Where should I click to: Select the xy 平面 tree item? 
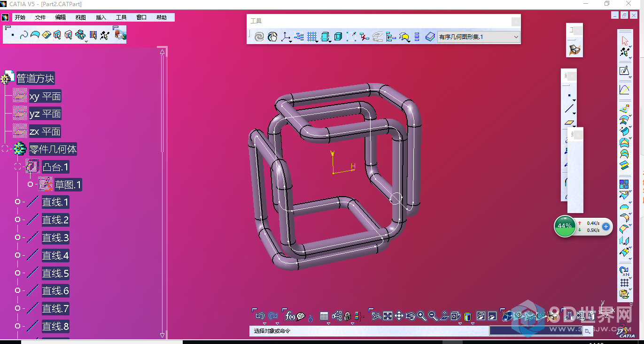coord(45,97)
